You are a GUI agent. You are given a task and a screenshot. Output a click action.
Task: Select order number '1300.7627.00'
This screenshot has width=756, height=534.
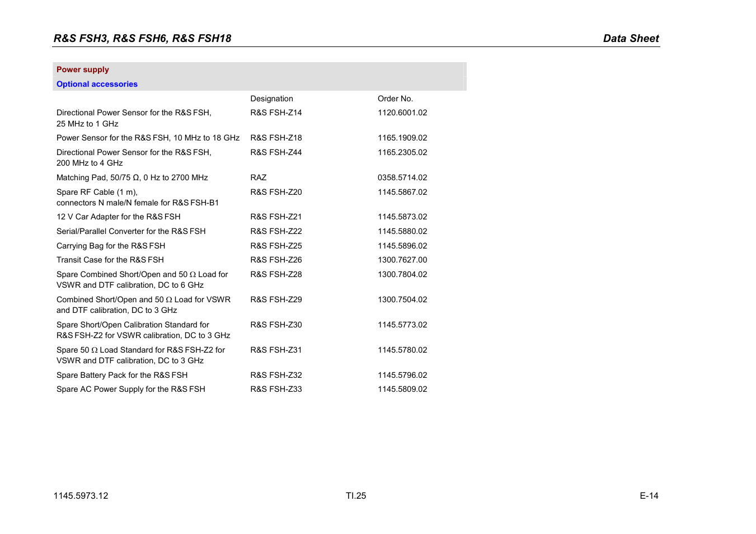[402, 260]
